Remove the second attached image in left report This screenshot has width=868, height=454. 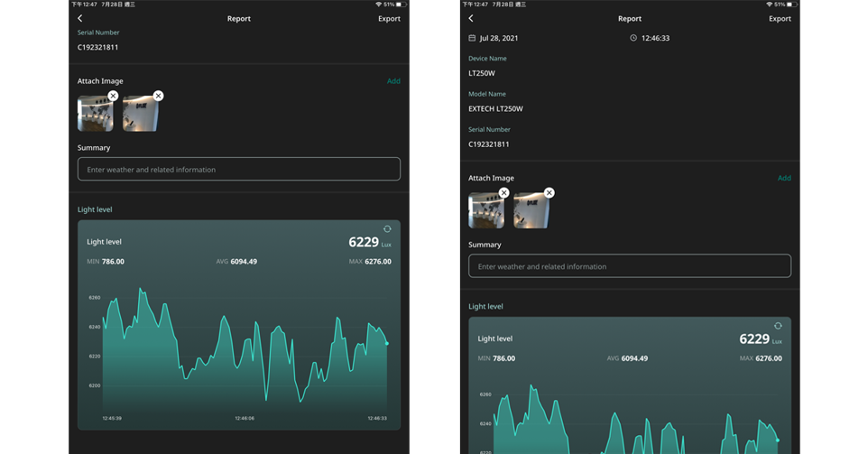[158, 96]
